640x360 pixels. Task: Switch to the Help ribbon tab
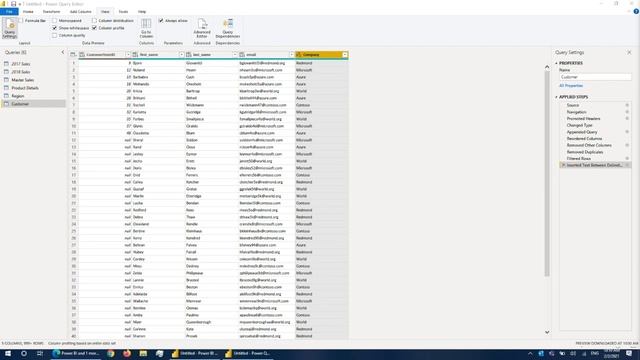pyautogui.click(x=142, y=12)
